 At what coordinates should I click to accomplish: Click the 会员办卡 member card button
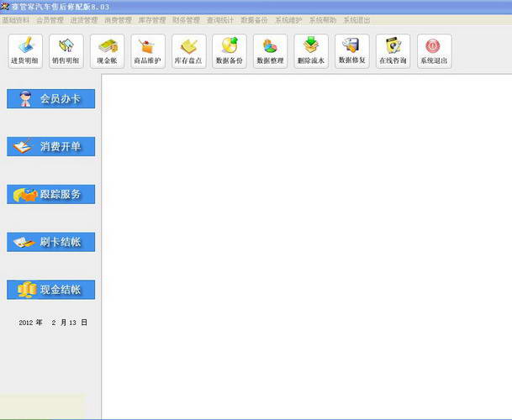pyautogui.click(x=51, y=98)
